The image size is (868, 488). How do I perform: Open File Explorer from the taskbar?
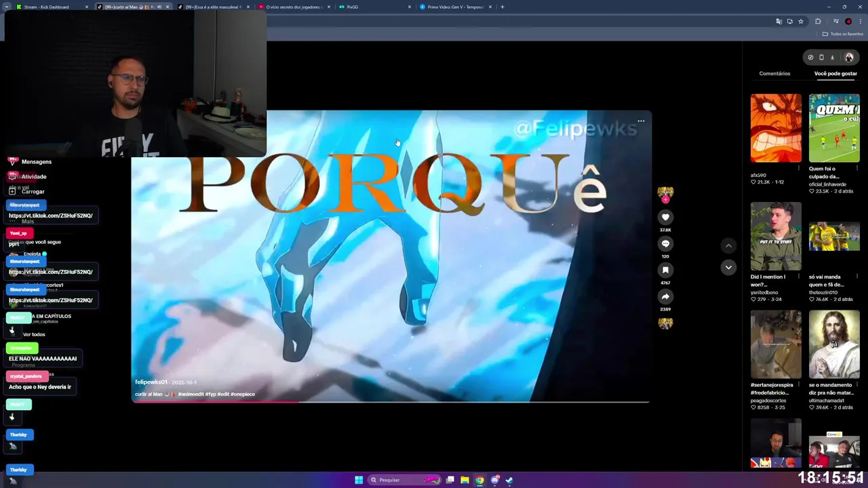tap(465, 480)
